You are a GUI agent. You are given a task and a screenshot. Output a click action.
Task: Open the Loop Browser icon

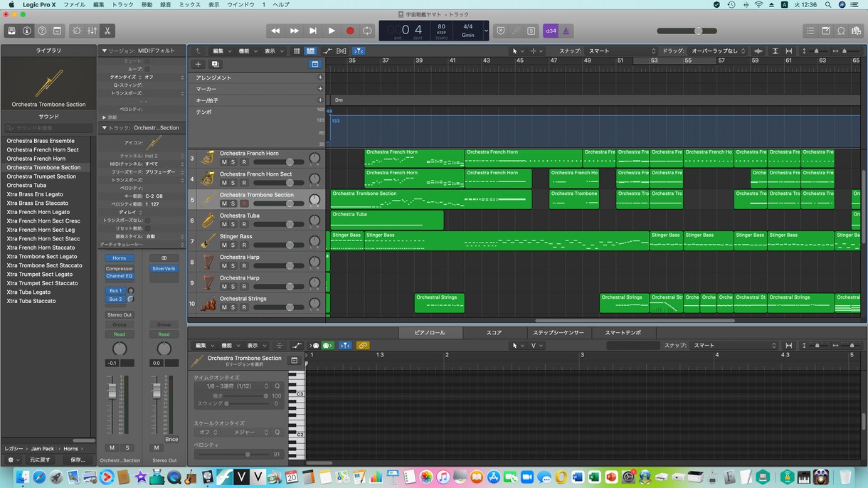pyautogui.click(x=841, y=31)
